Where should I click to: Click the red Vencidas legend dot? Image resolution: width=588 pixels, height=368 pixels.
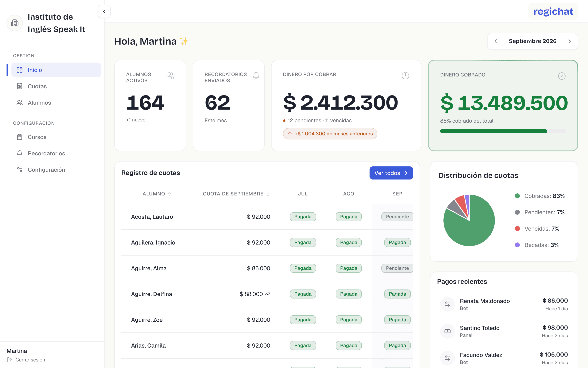[x=517, y=229]
